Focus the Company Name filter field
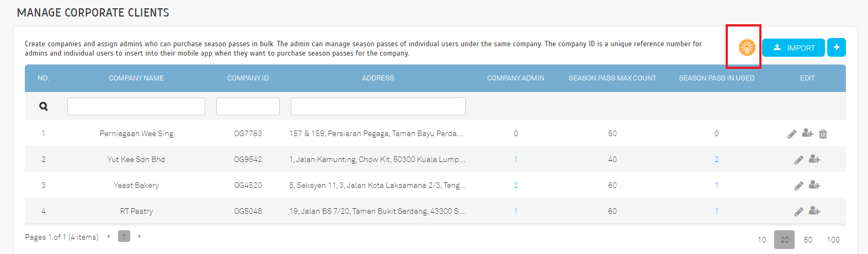Screen dimensions: 868x254 click(136, 106)
